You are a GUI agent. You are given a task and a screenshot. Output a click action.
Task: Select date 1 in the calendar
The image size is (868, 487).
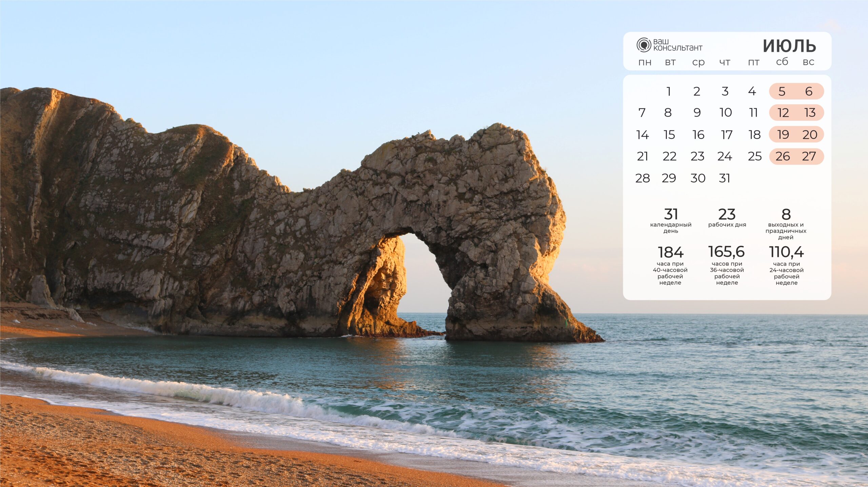pyautogui.click(x=669, y=91)
